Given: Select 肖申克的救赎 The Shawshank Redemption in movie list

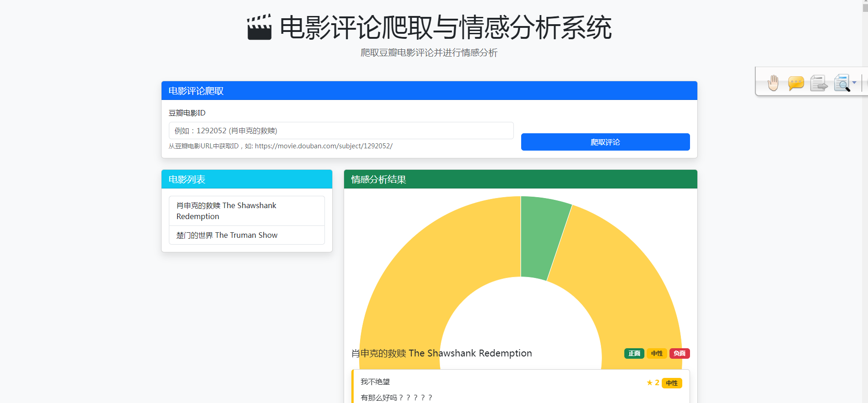Looking at the screenshot, I should click(247, 211).
